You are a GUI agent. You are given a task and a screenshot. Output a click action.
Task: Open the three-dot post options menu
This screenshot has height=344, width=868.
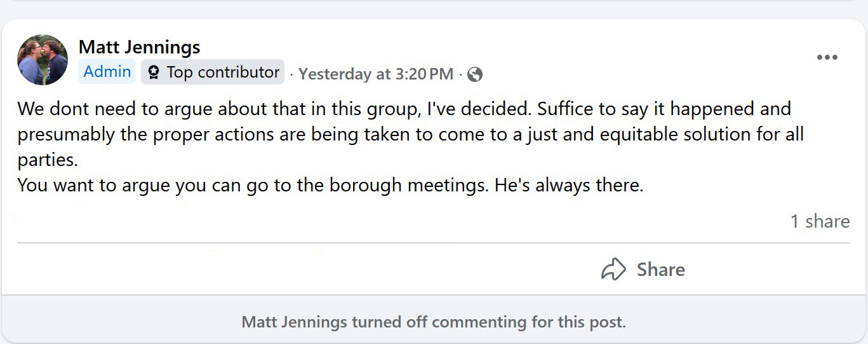(827, 58)
